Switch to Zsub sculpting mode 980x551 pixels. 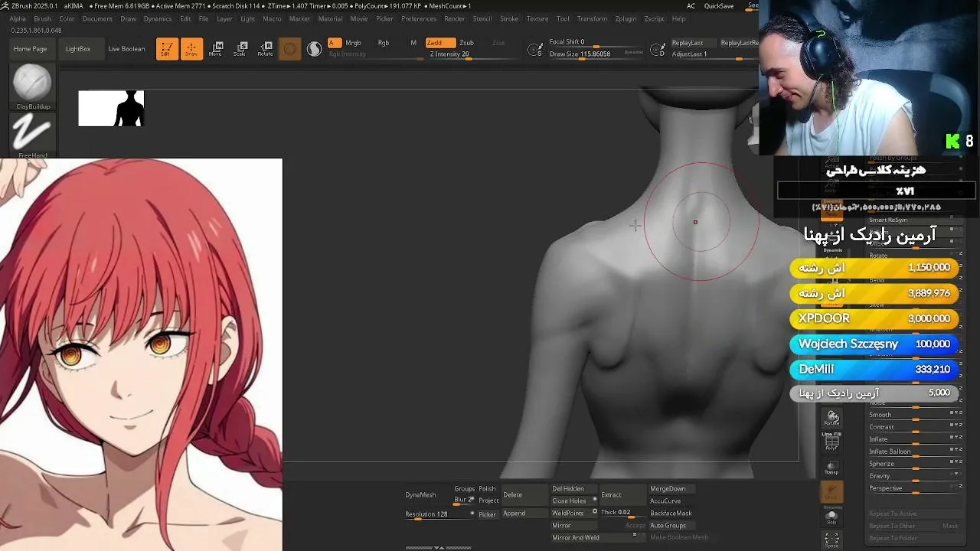(x=466, y=43)
